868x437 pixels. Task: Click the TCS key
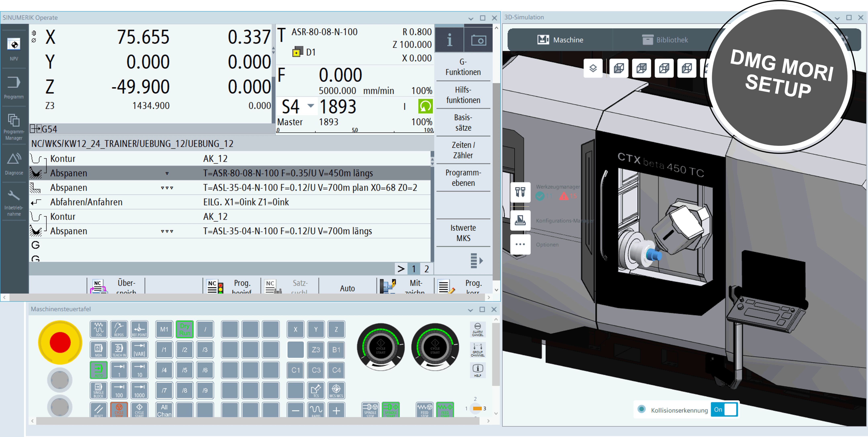click(x=316, y=390)
